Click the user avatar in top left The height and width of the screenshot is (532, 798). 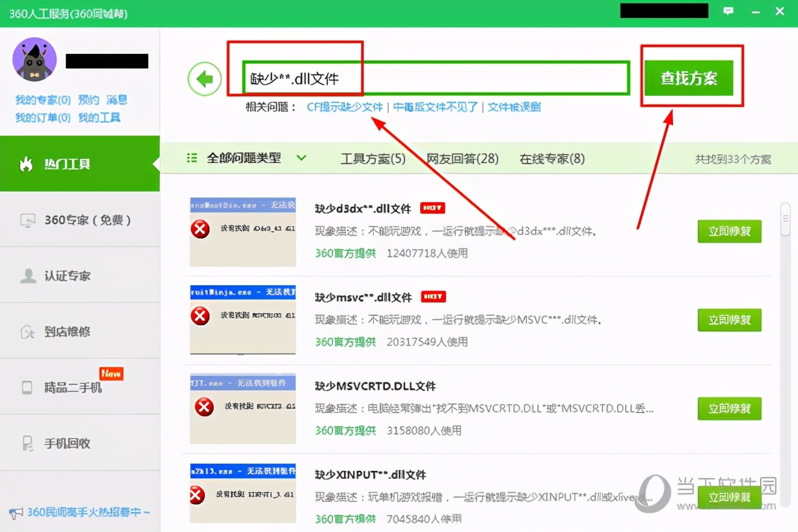(x=34, y=59)
